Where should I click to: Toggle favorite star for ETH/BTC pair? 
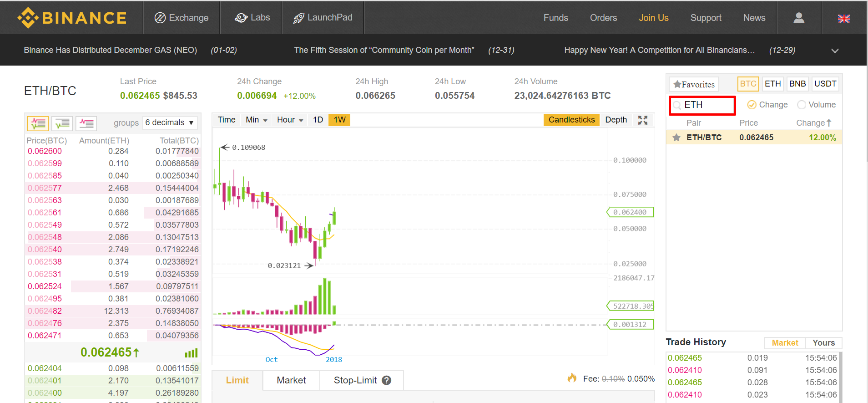[676, 138]
